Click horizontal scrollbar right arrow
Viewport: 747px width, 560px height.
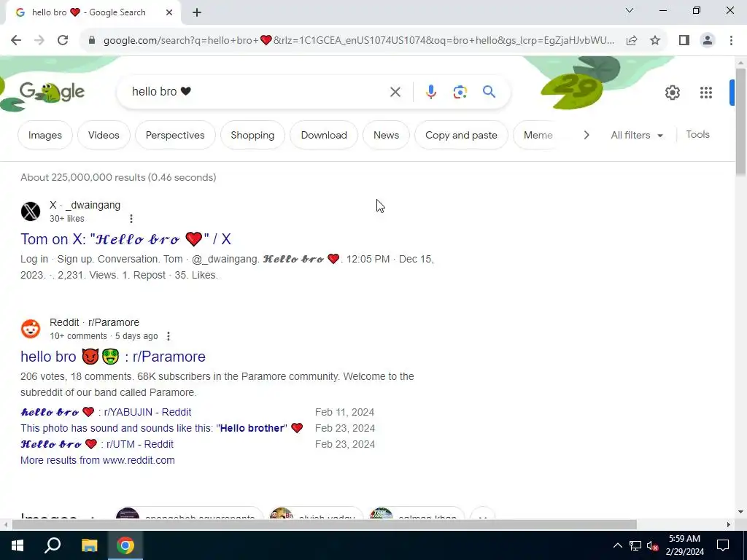coord(729,525)
